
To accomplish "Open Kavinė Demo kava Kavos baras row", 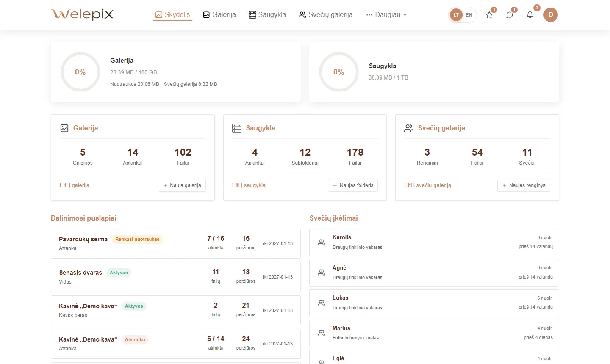I will tap(176, 310).
